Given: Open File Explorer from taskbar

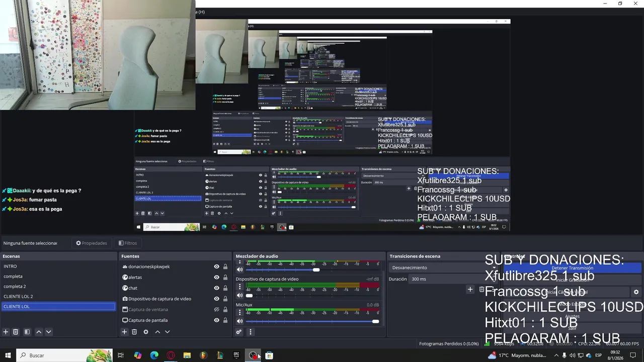Looking at the screenshot, I should (187, 355).
